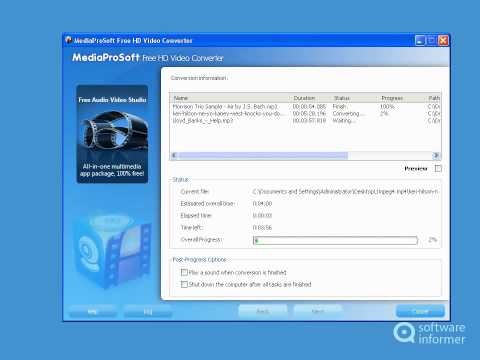The width and height of the screenshot is (480, 360).
Task: Check 'Play a sound when conversion is finished'
Action: point(184,272)
